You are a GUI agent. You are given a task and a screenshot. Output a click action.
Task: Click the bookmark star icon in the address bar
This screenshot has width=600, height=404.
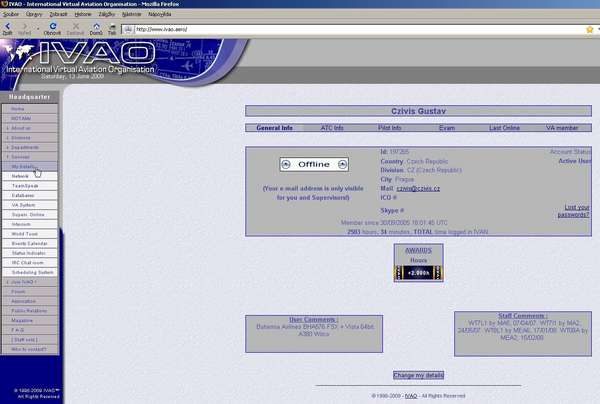tap(590, 29)
